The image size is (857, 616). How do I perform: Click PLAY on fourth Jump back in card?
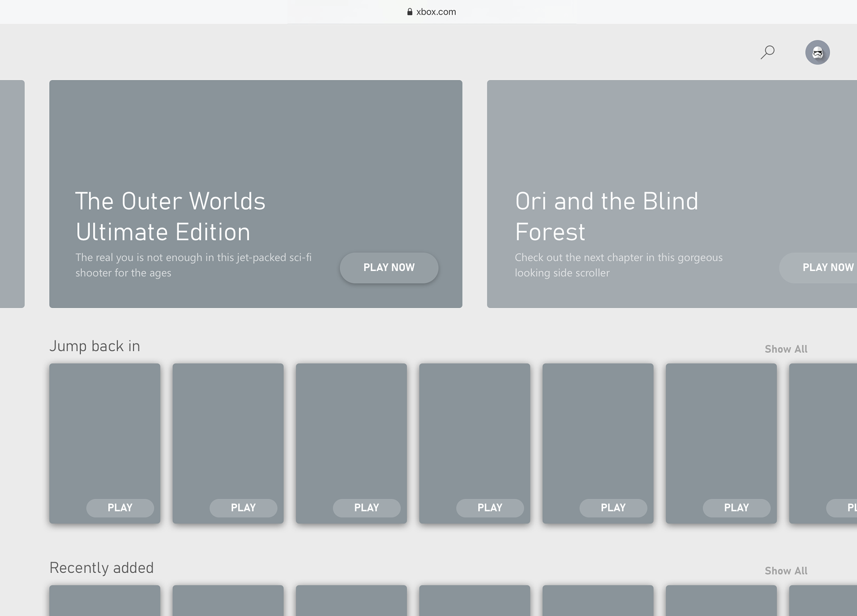pos(490,508)
